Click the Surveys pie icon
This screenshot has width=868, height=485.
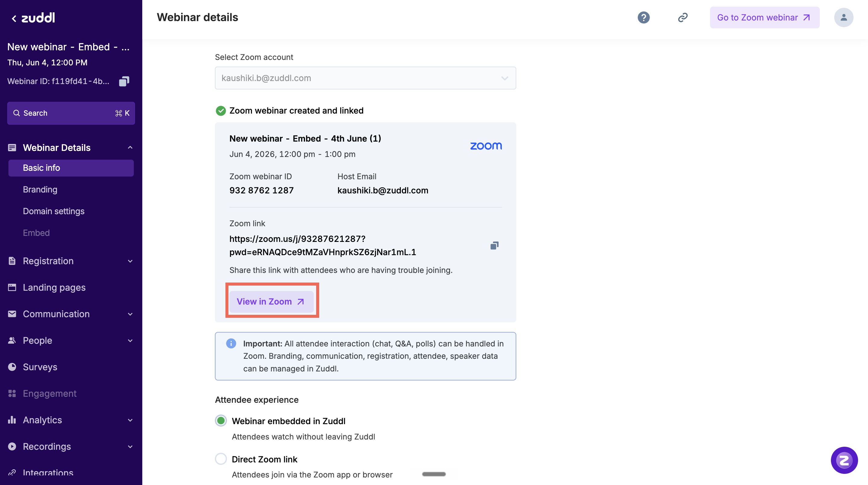tap(12, 367)
